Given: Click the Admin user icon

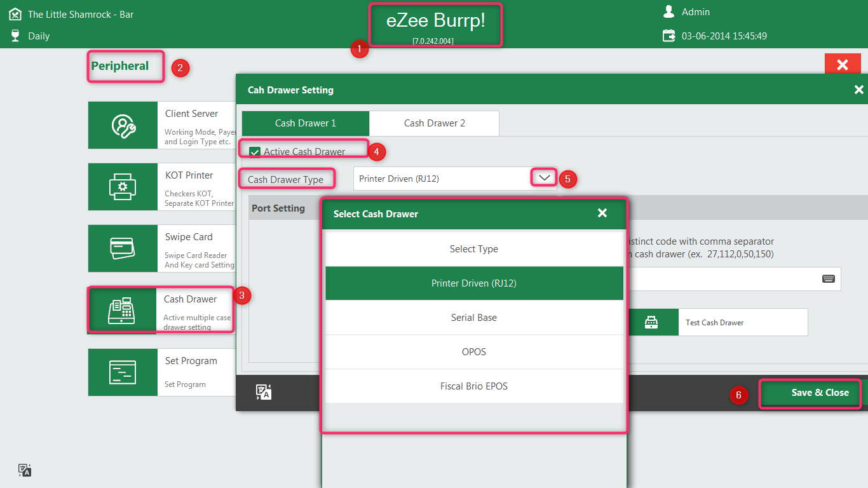Looking at the screenshot, I should pos(668,11).
